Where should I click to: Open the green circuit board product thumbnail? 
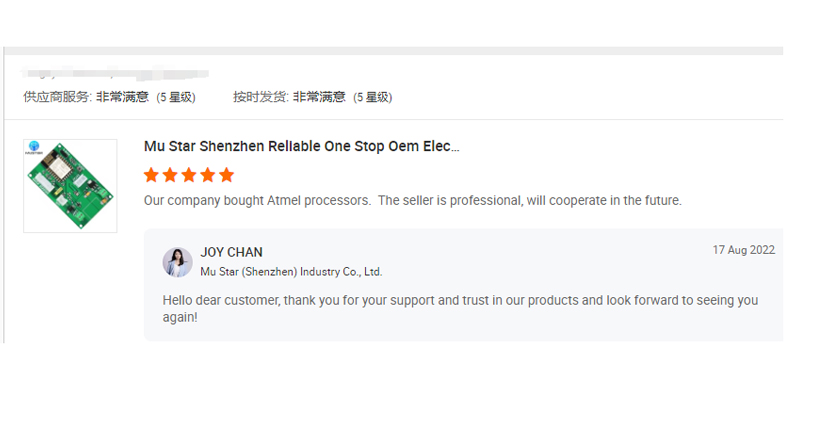[x=70, y=186]
